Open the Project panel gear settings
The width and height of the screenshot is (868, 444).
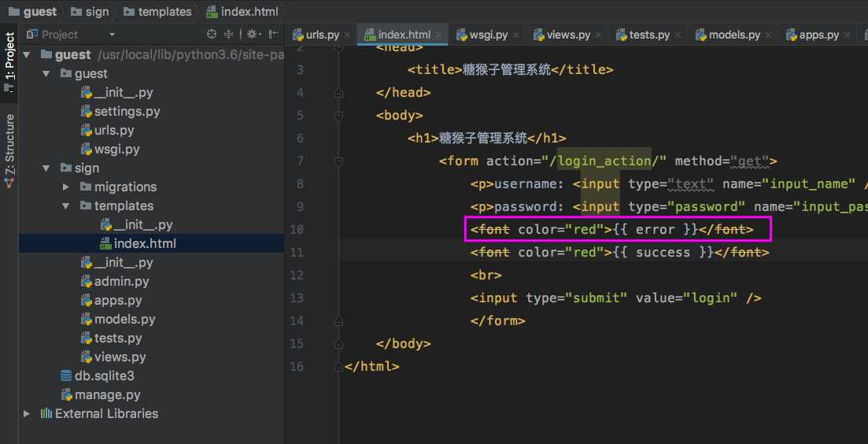tap(253, 35)
